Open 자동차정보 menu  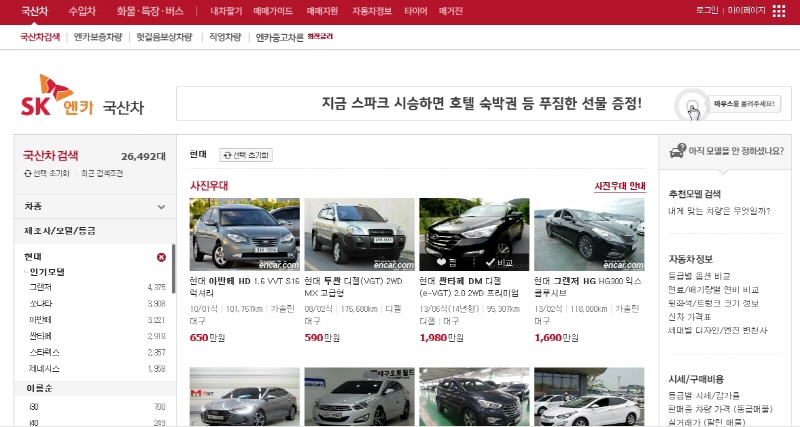pyautogui.click(x=372, y=11)
